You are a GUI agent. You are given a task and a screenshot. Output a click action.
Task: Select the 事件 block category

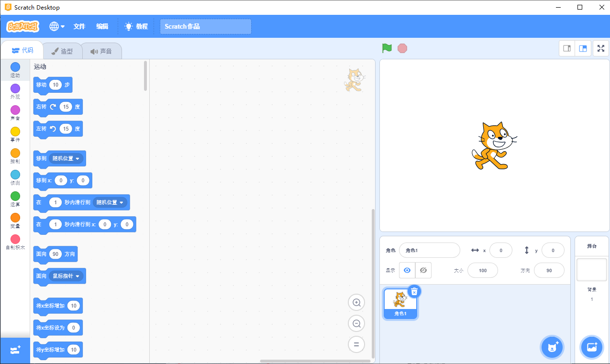tap(15, 134)
